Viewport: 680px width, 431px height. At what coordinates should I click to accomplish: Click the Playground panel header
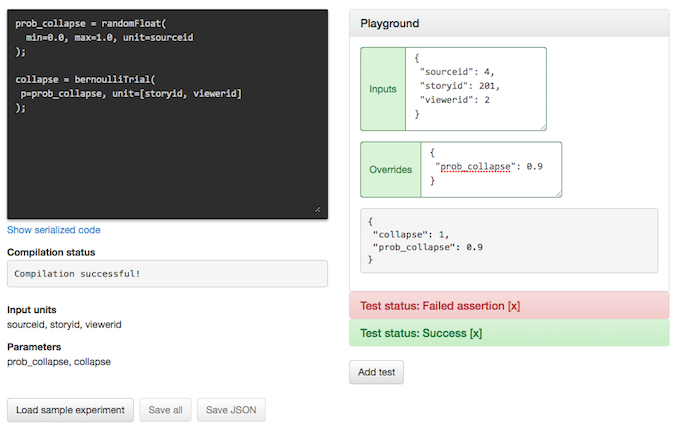pyautogui.click(x=509, y=23)
